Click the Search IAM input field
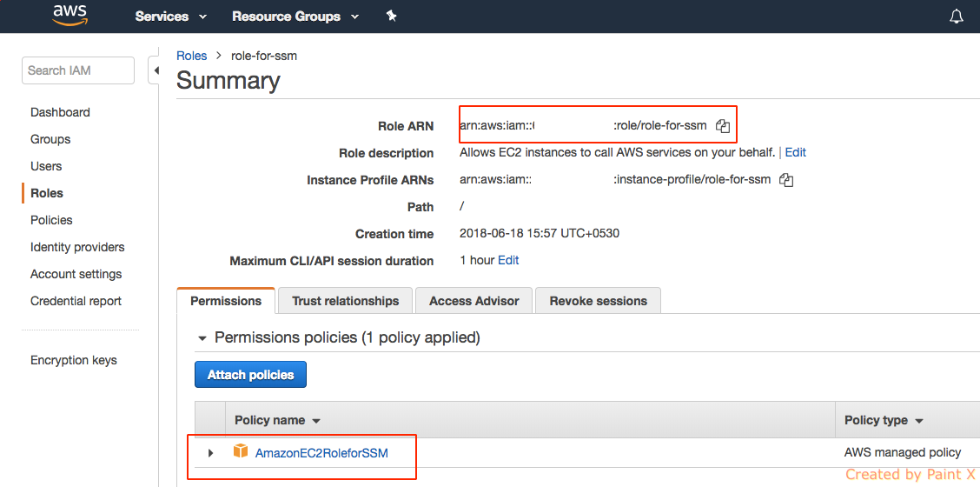 [x=78, y=70]
